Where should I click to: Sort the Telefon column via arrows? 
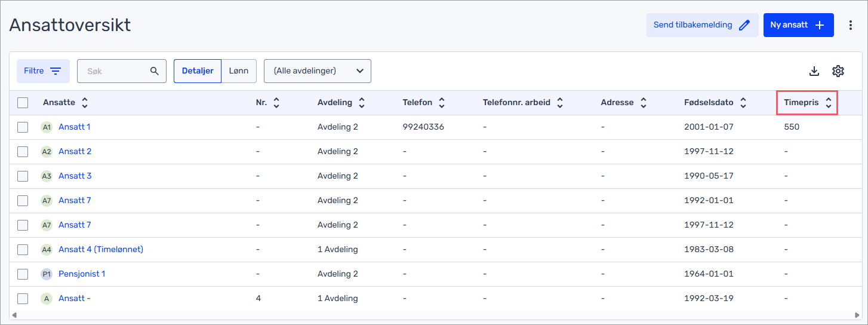pos(442,103)
